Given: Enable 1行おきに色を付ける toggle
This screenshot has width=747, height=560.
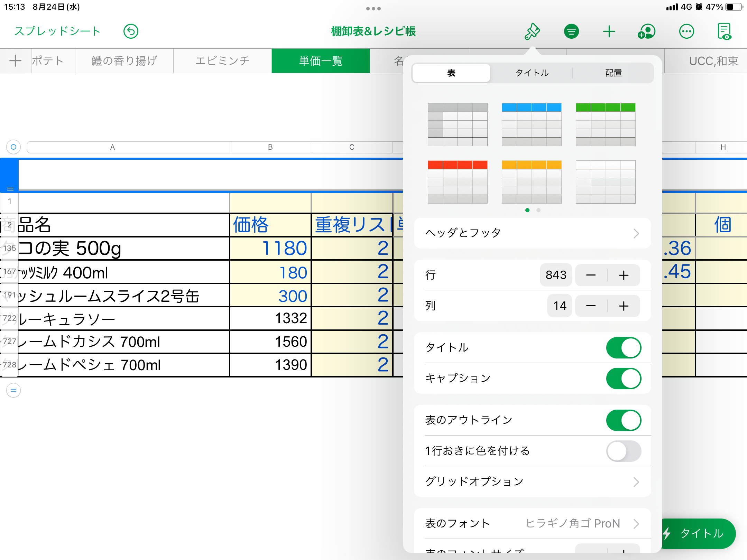Looking at the screenshot, I should click(x=624, y=451).
